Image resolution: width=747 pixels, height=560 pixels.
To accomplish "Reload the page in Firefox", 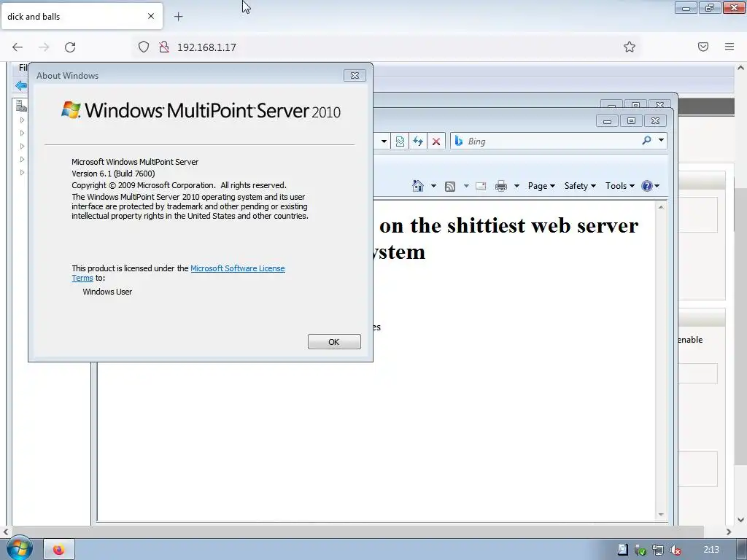I will [70, 47].
